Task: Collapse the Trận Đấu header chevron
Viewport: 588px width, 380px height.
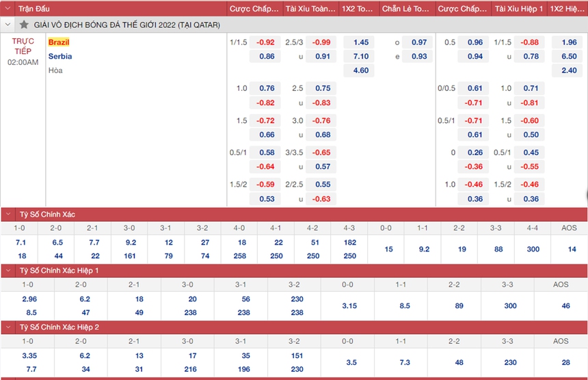Action: coord(9,10)
